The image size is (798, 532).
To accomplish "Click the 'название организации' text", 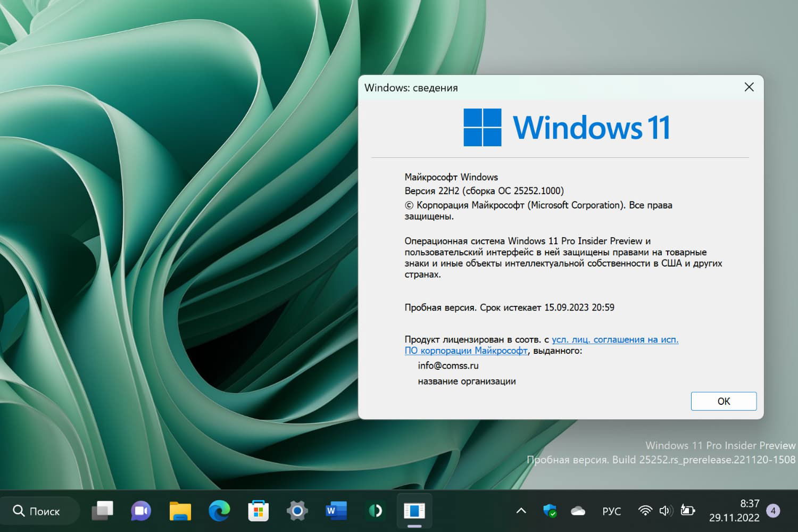I will click(x=467, y=381).
